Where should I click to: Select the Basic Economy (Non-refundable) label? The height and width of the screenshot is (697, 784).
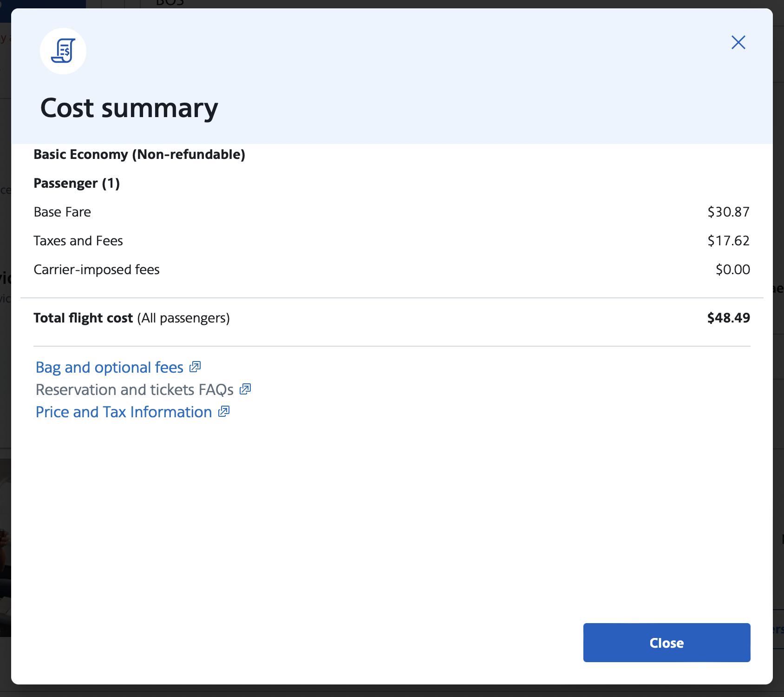pos(139,154)
